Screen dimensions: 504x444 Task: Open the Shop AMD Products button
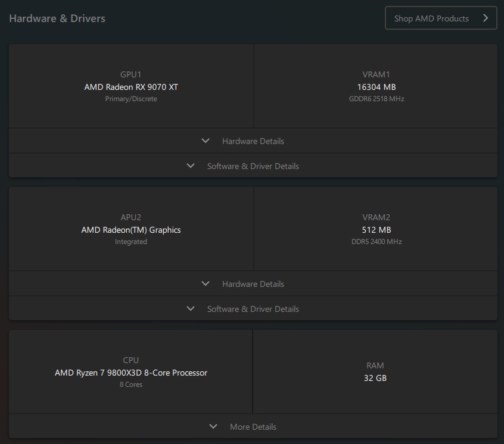441,18
